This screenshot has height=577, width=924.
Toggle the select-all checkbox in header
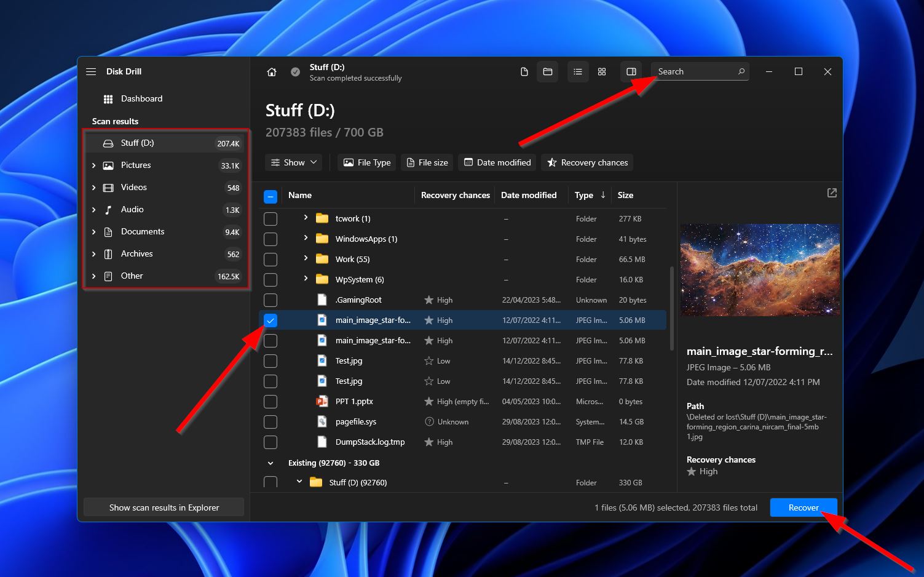(270, 197)
